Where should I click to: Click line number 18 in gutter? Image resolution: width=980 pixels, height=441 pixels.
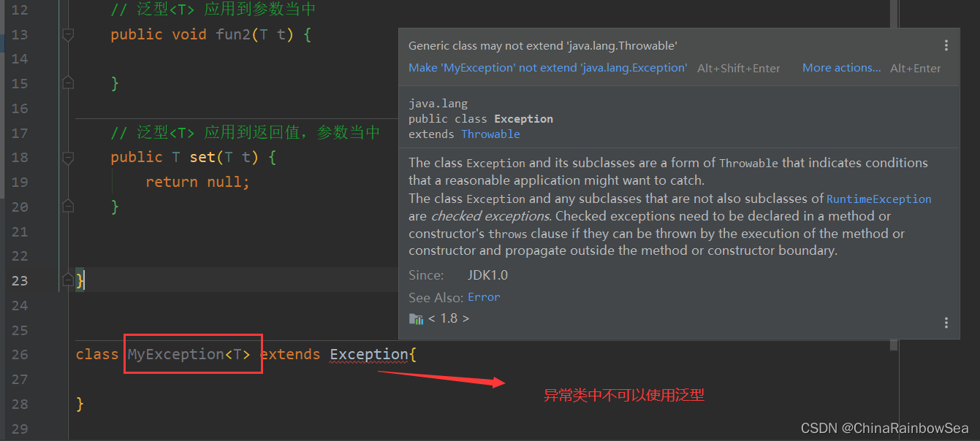[20, 157]
